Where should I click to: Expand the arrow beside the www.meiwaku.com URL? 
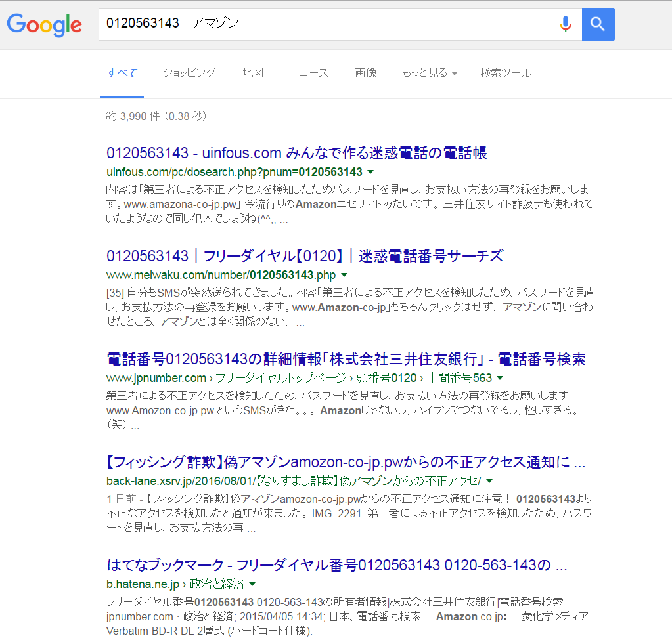(x=344, y=275)
